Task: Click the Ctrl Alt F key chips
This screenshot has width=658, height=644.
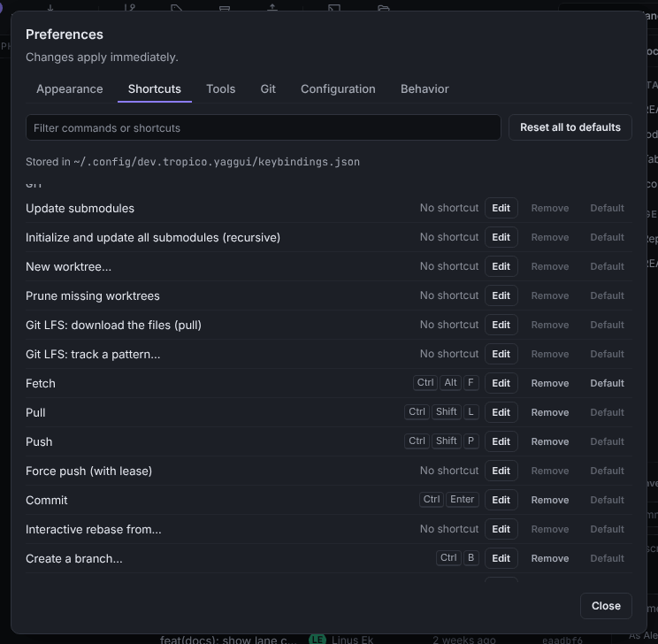Action: tap(446, 383)
